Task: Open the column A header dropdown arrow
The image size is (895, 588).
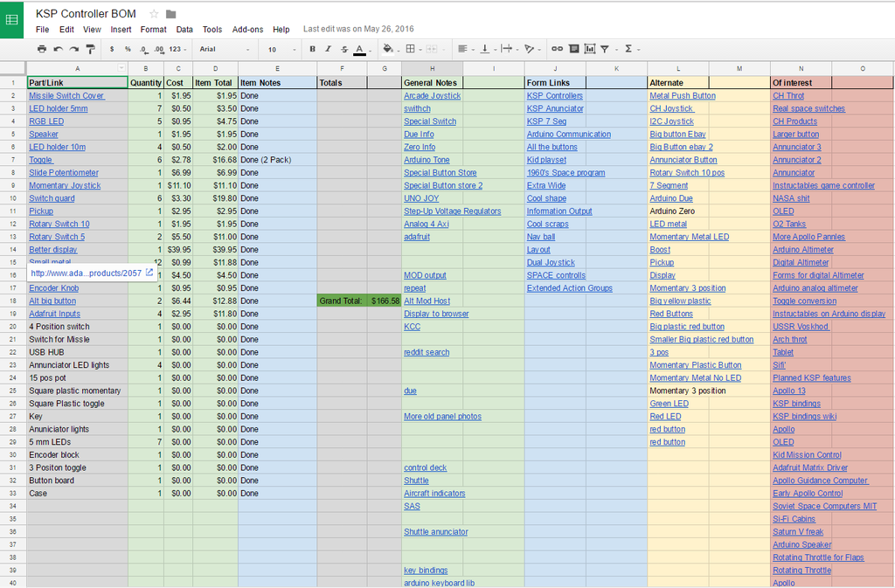Action: pos(121,68)
